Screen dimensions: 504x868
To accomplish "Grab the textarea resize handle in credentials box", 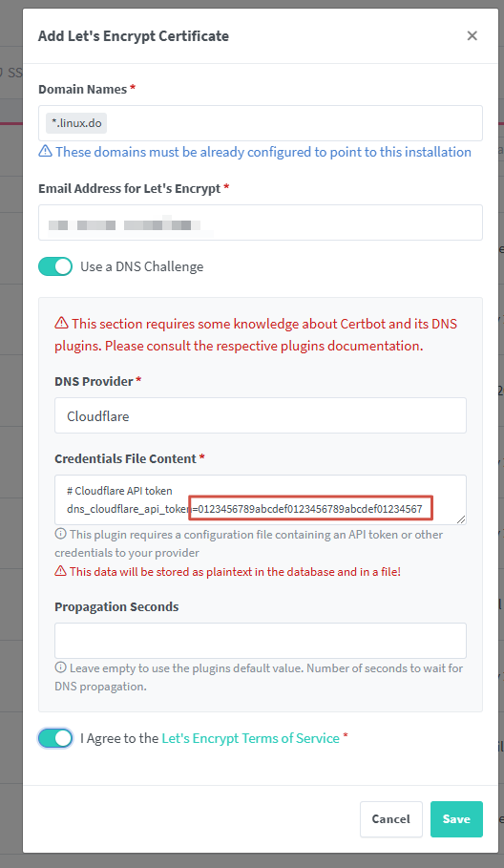I will pyautogui.click(x=461, y=519).
